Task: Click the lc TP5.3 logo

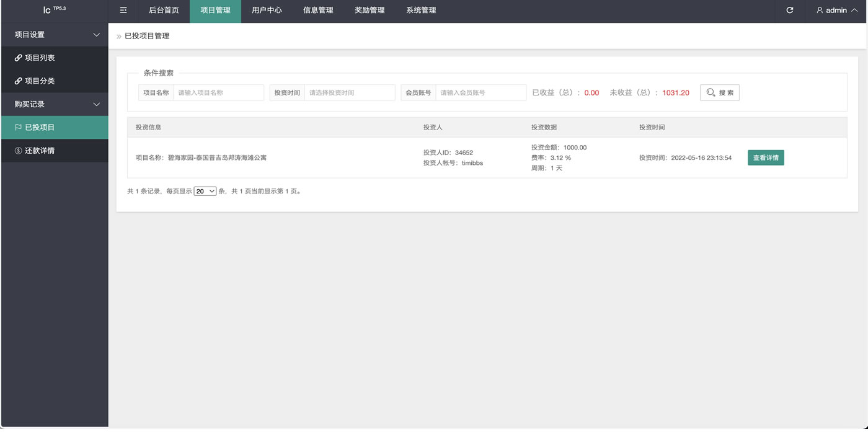Action: 54,10
